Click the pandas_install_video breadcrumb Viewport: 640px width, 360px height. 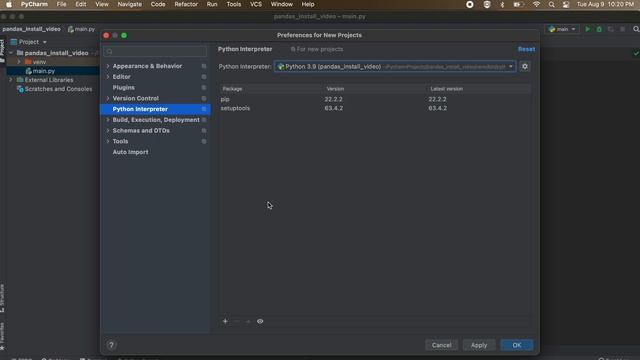(x=31, y=29)
